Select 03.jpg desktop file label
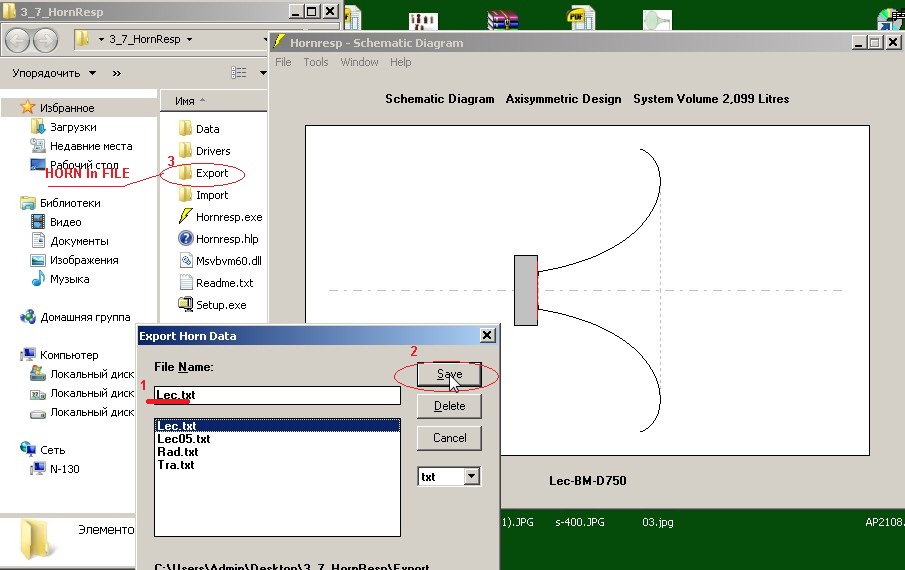This screenshot has height=570, width=905. [657, 522]
